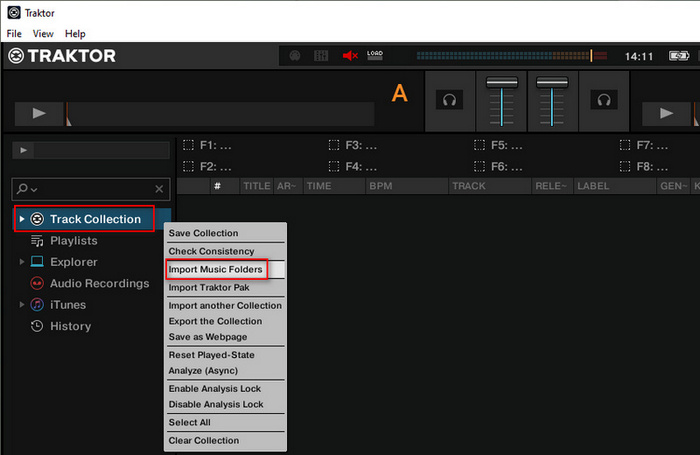Sort by the LABEL column header
The width and height of the screenshot is (700, 455).
click(x=615, y=186)
